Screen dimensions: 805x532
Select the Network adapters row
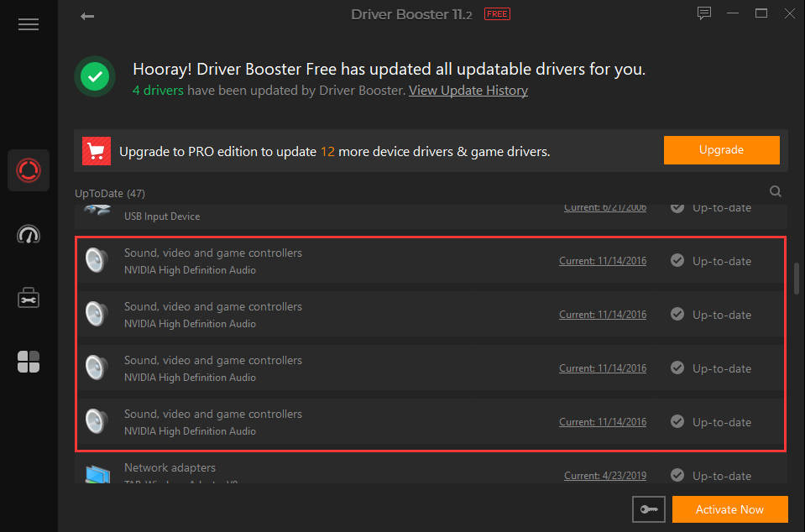(x=431, y=468)
